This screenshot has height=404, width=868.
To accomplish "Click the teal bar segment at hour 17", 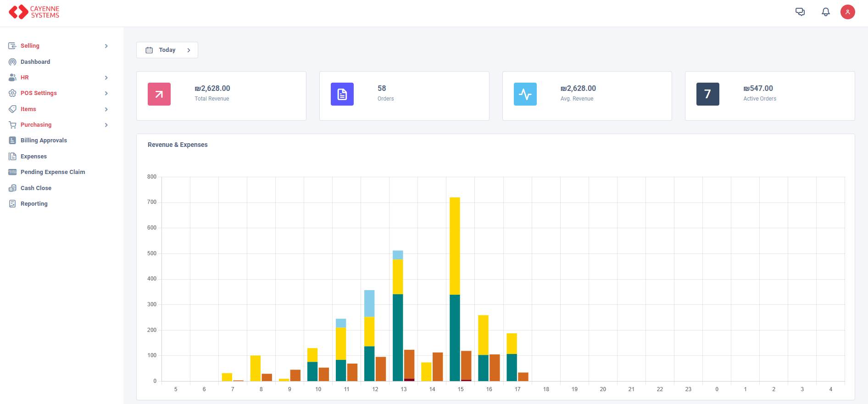I will [512, 367].
